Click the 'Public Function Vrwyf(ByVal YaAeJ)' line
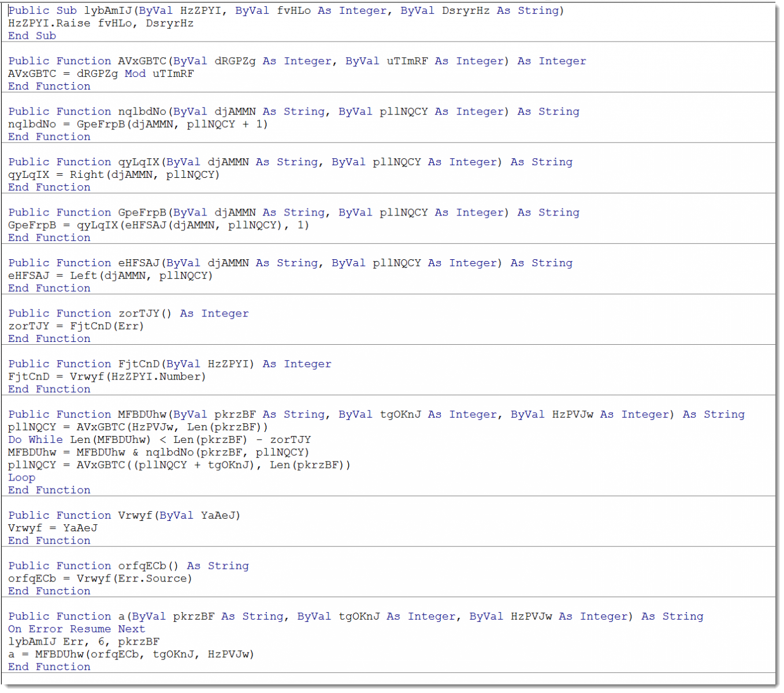 pyautogui.click(x=124, y=516)
